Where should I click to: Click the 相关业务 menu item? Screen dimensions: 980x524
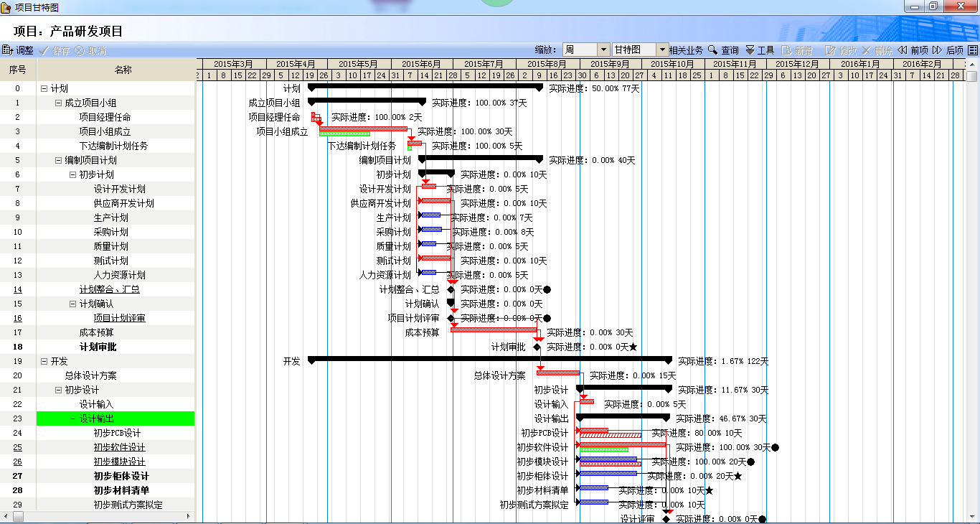click(686, 50)
